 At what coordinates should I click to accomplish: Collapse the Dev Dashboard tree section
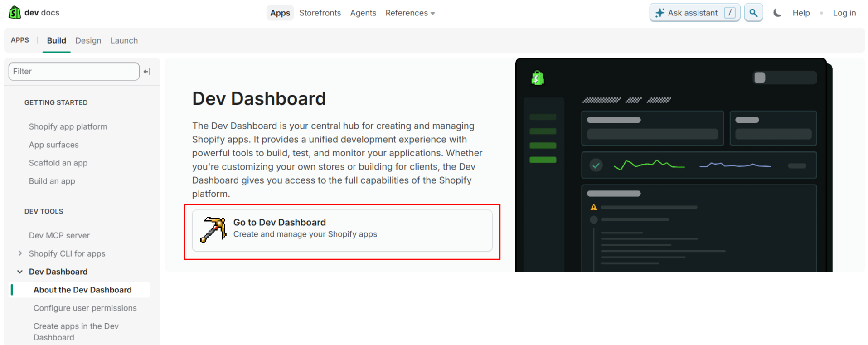pos(20,272)
